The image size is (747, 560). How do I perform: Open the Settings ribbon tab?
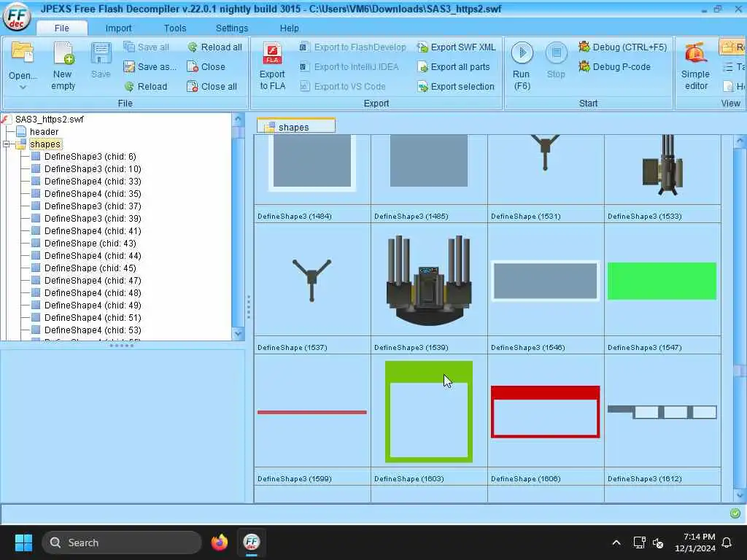[x=231, y=28]
